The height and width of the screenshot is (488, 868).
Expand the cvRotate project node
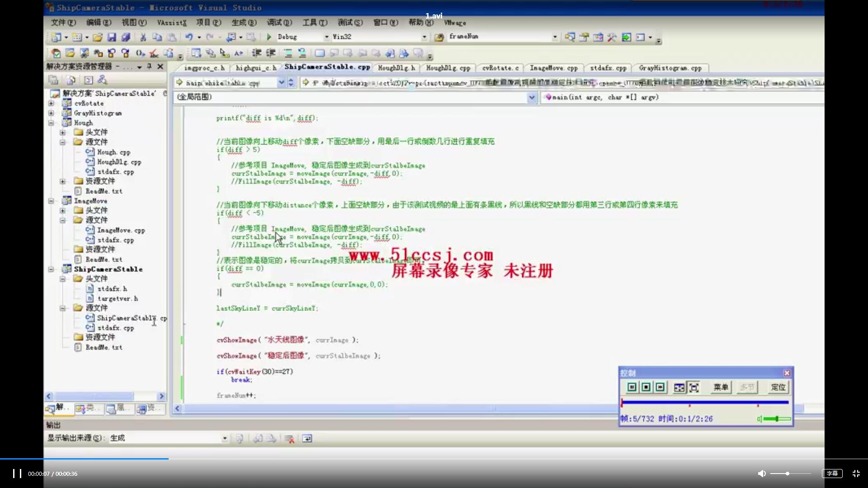51,103
